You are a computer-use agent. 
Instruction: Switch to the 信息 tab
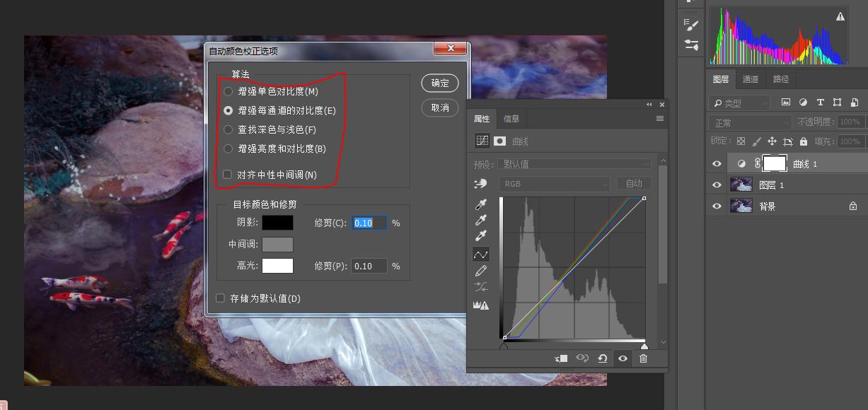tap(511, 118)
